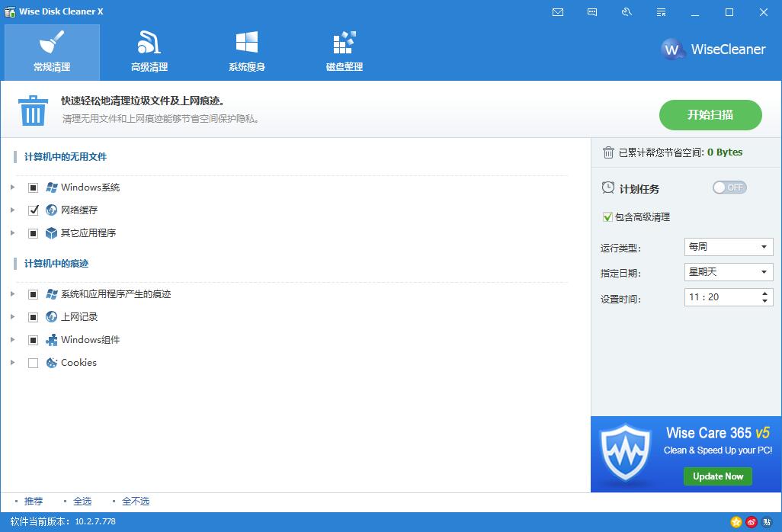Open the 系统瘦身 (Slimming System) tool
Image resolution: width=782 pixels, height=532 pixels.
pos(246,52)
